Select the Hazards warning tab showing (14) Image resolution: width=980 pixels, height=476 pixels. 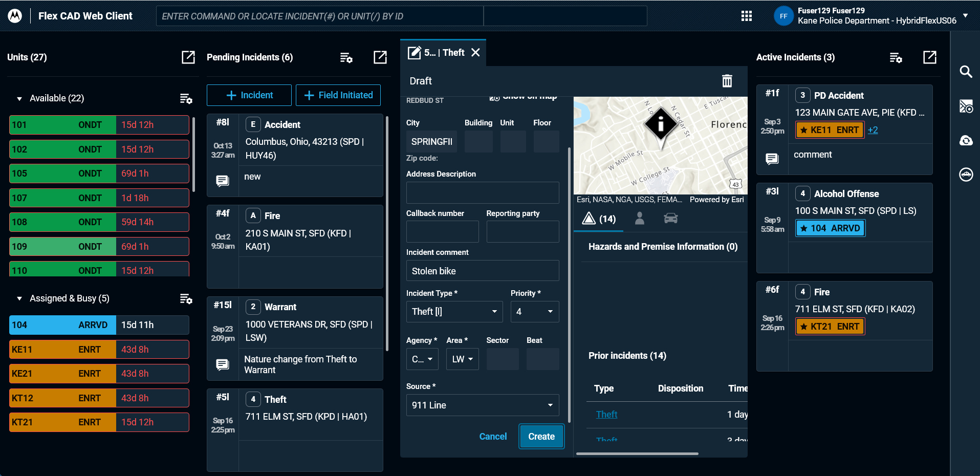coord(598,219)
